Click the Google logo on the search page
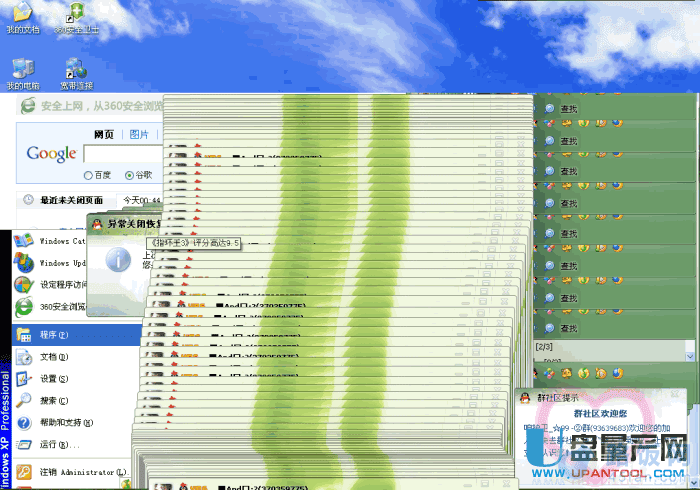 pos(52,154)
